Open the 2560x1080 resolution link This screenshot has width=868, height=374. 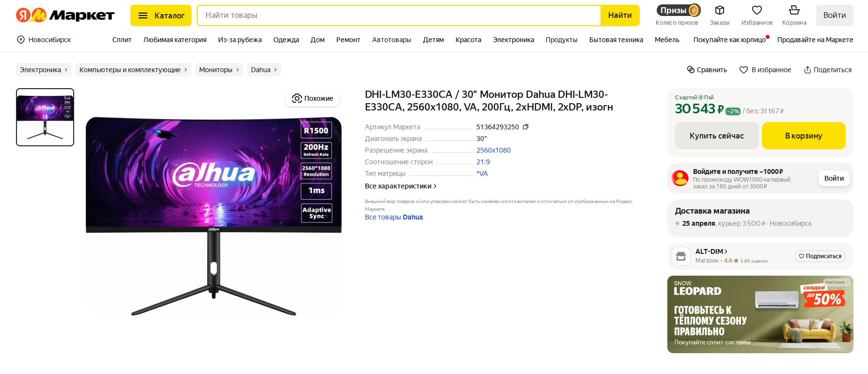493,150
